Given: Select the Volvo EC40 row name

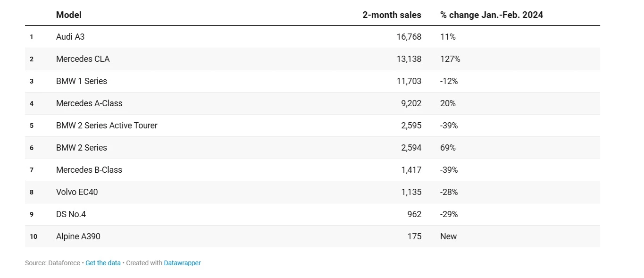Looking at the screenshot, I should (77, 192).
